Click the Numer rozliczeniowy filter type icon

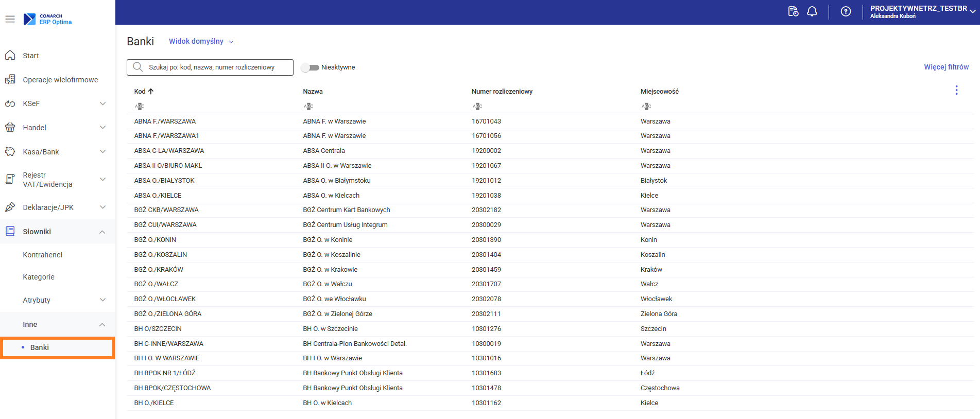(x=477, y=106)
